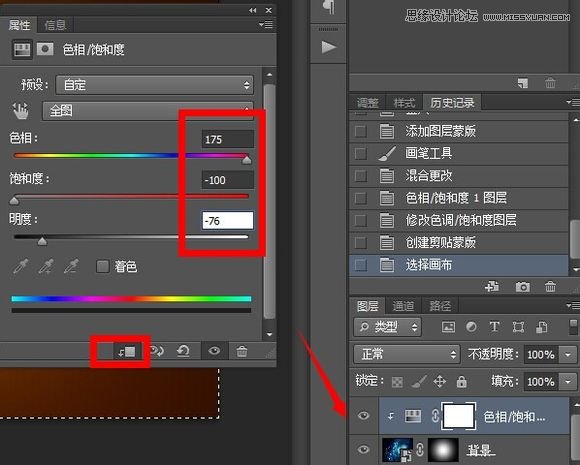This screenshot has width=580, height=465.
Task: Select the 色相/饱和度 1 图层 history state
Action: click(x=459, y=198)
